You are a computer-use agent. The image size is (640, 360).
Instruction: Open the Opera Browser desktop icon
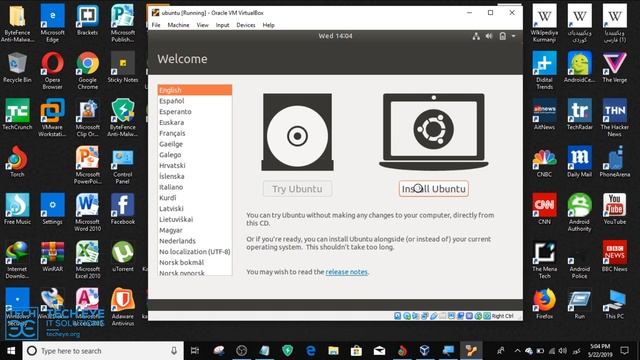(52, 70)
